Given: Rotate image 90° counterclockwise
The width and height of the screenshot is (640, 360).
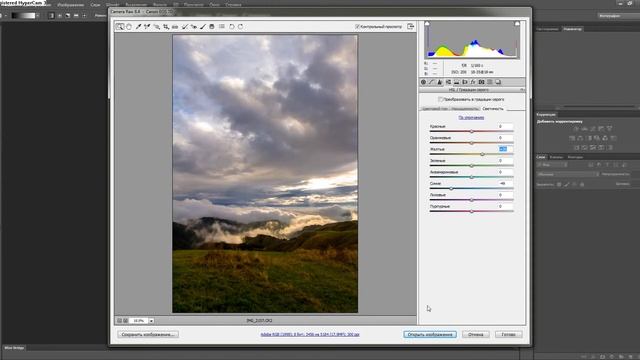Looking at the screenshot, I should tap(231, 27).
